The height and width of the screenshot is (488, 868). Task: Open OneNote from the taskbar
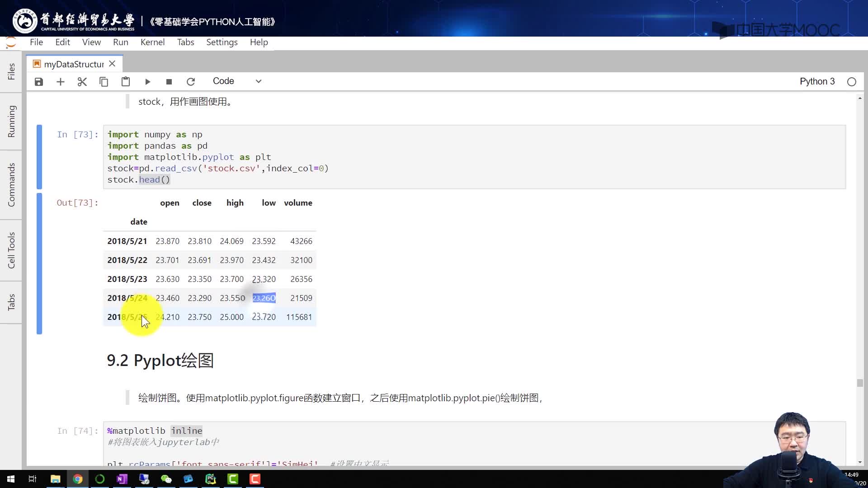(122, 479)
